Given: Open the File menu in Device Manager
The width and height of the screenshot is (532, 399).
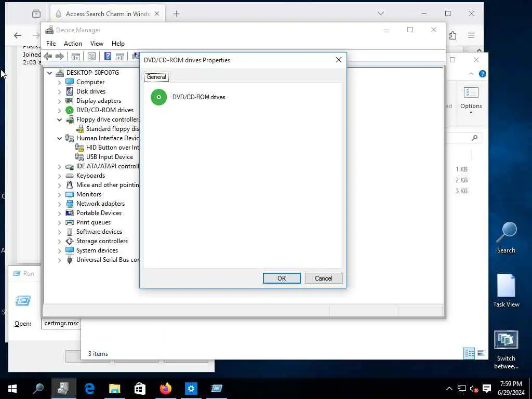Looking at the screenshot, I should pos(51,44).
